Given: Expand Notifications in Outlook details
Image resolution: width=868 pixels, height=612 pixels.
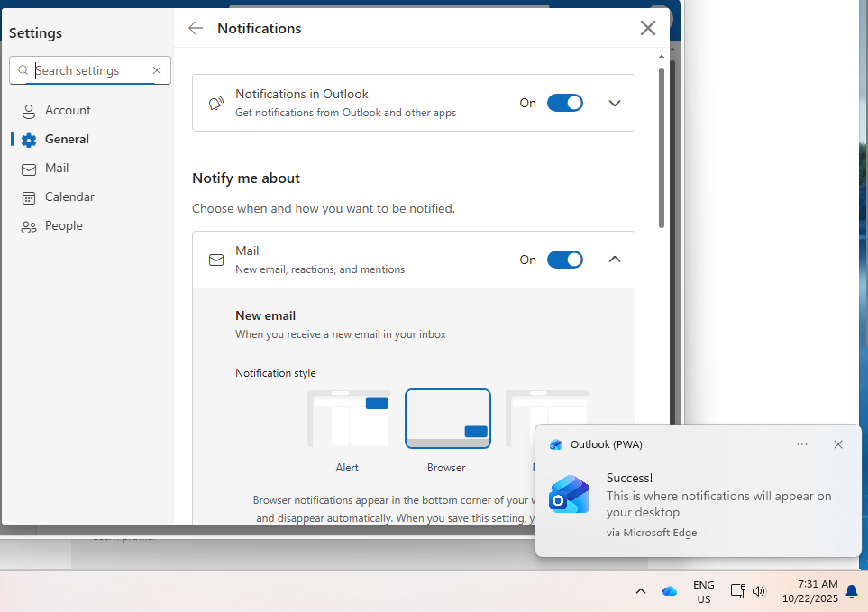Looking at the screenshot, I should click(x=614, y=103).
